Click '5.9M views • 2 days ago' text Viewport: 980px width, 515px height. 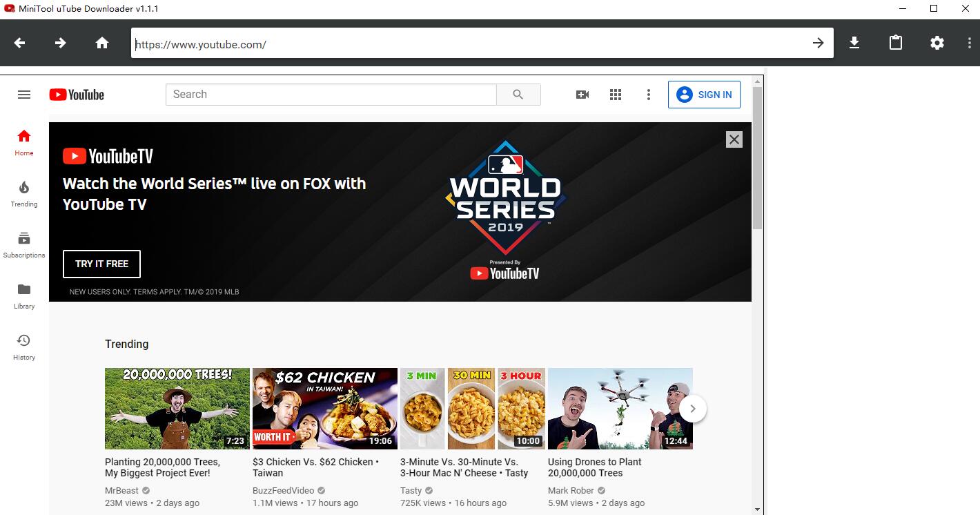coord(596,503)
